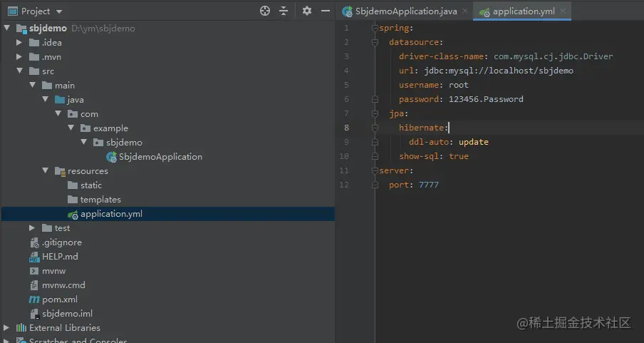644x343 pixels.
Task: Click the sbjdemo root module folder icon
Action: [21, 29]
